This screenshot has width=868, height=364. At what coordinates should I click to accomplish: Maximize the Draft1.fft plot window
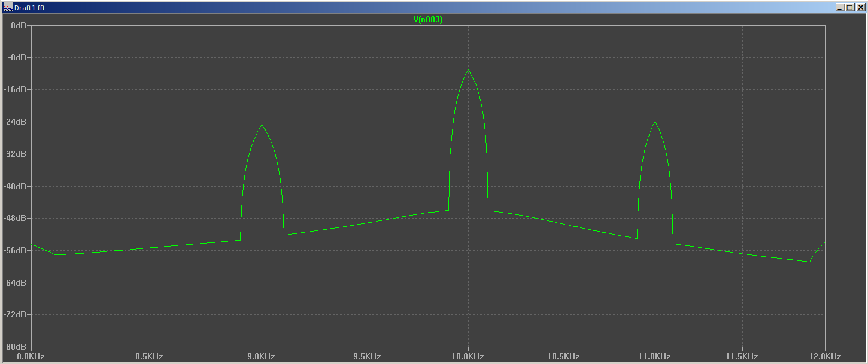849,8
